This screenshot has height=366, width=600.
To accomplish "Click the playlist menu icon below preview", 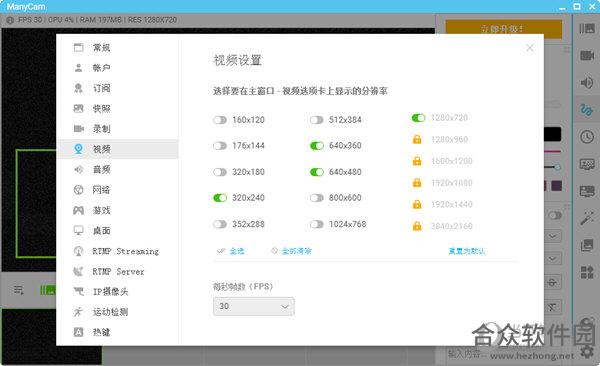I will 18,290.
